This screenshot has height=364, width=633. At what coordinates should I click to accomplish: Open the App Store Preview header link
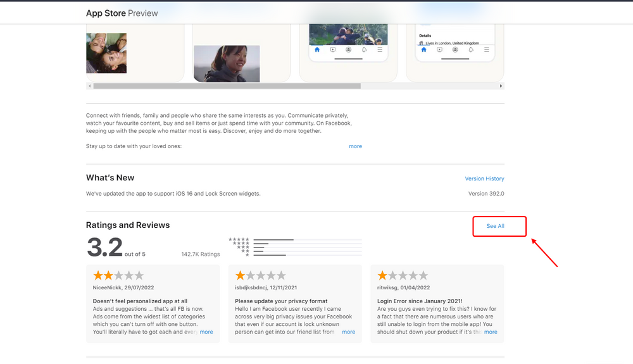(x=122, y=13)
